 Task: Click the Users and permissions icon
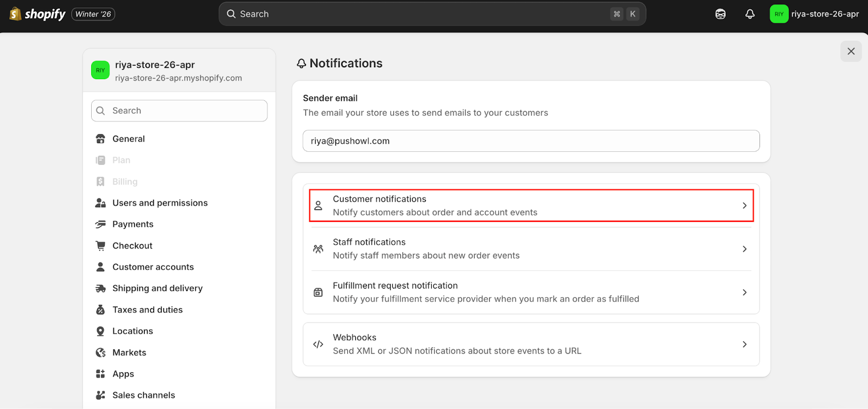pos(100,203)
